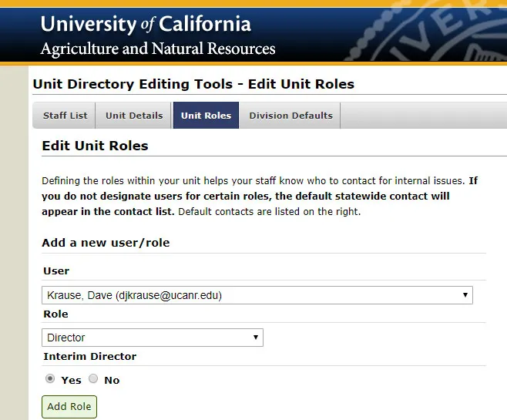
Task: Switch to the Unit Details tab
Action: (x=134, y=116)
